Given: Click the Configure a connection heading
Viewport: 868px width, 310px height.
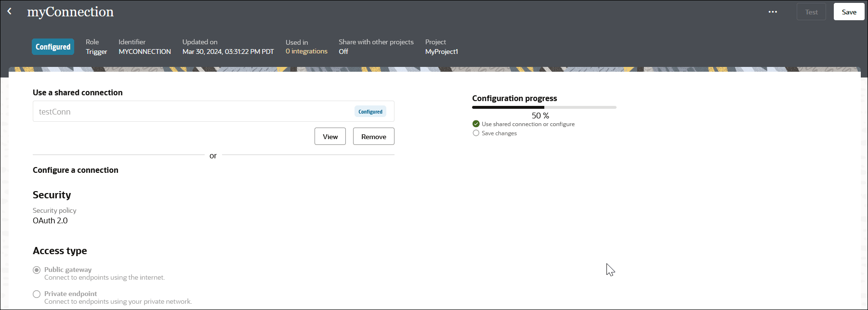Looking at the screenshot, I should pos(76,170).
